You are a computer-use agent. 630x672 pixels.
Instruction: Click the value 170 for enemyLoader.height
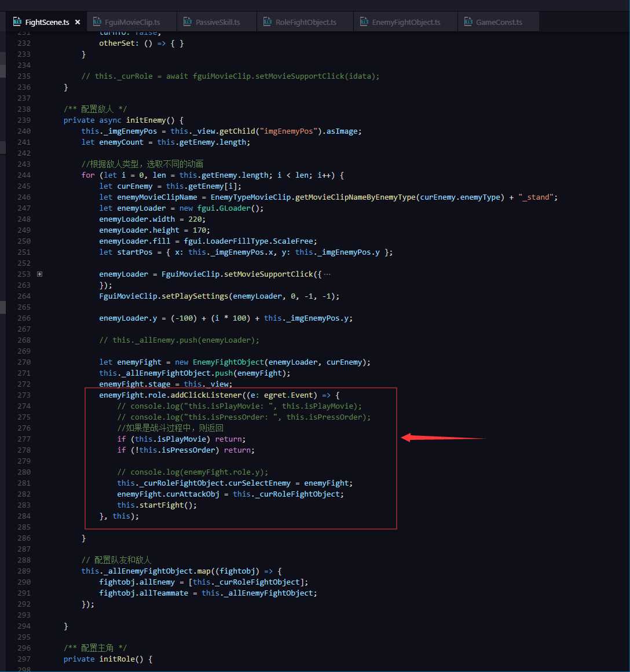tap(199, 230)
